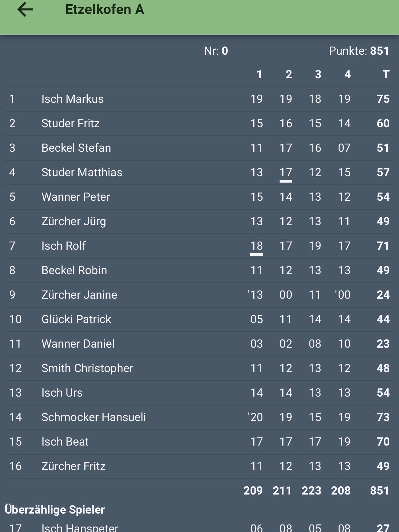Image resolution: width=399 pixels, height=532 pixels.
Task: Click Schmocker Hansueli's '20 score
Action: (x=255, y=417)
